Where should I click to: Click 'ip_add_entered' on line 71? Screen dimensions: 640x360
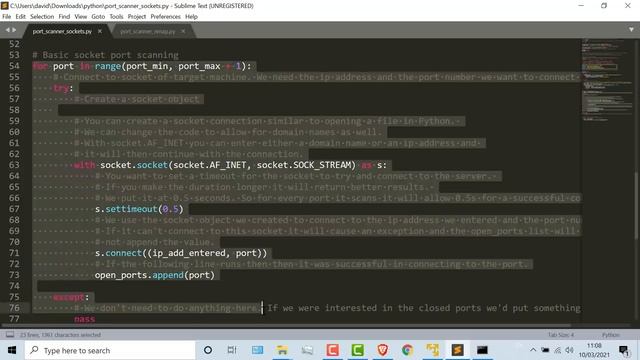click(x=189, y=253)
